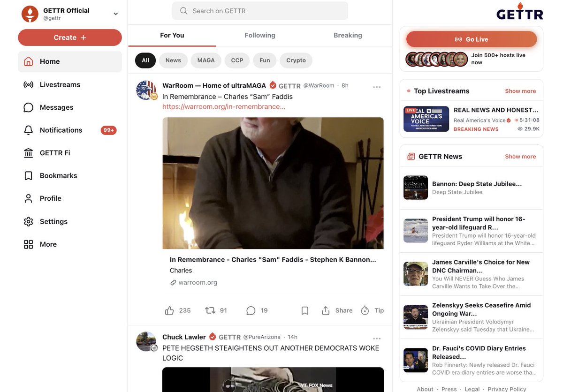Click the 99+ notifications badge
563x392 pixels.
click(x=108, y=130)
